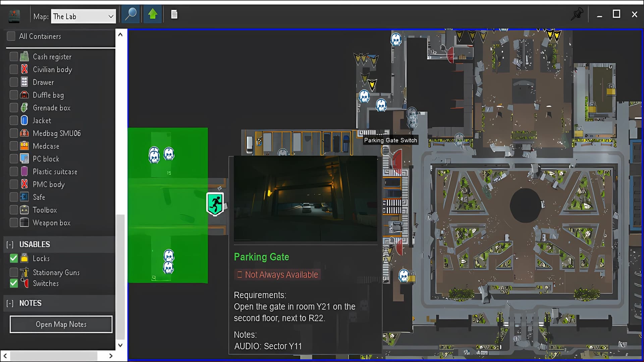
Task: Check the Medcase checkbox
Action: point(14,146)
